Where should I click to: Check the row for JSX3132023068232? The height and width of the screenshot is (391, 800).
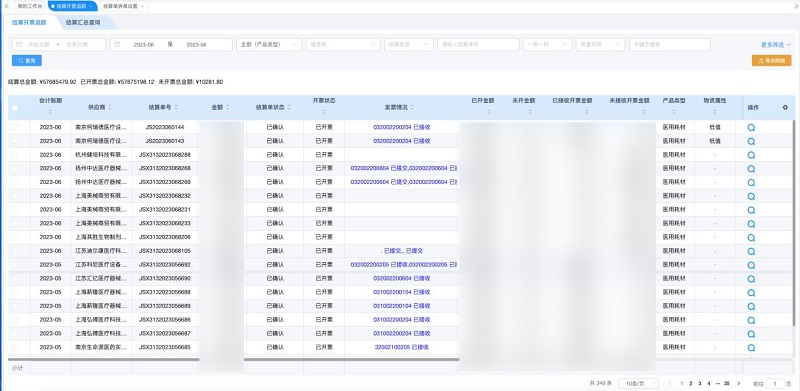(15, 196)
